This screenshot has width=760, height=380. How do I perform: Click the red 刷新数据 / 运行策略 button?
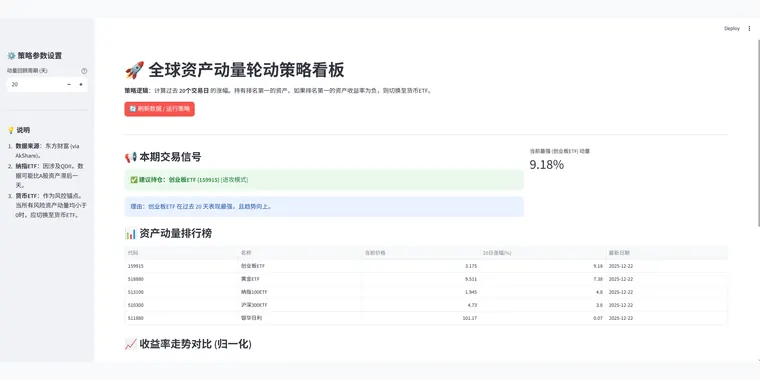click(x=159, y=109)
